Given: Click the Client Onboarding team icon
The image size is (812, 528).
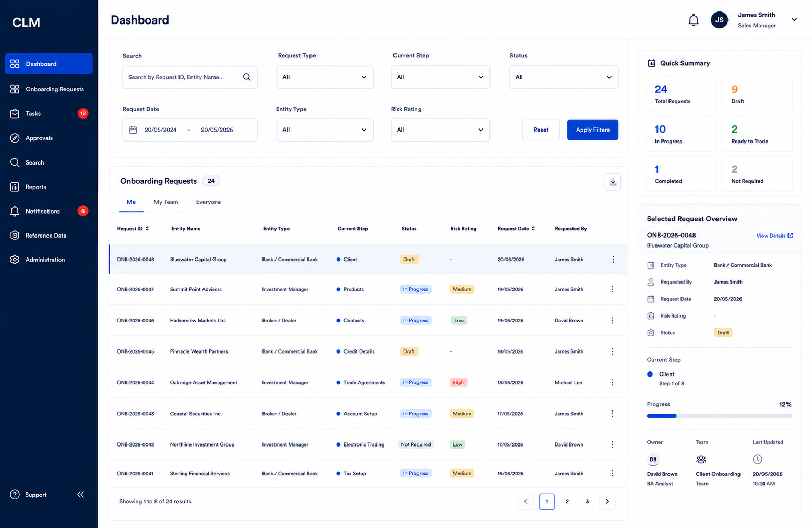Looking at the screenshot, I should (701, 460).
